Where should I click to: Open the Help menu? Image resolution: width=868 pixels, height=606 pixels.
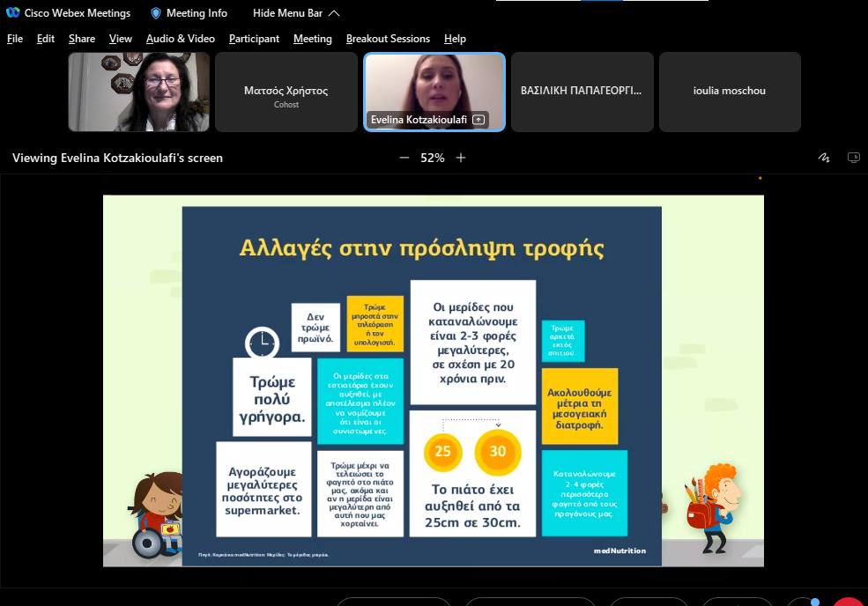[455, 39]
